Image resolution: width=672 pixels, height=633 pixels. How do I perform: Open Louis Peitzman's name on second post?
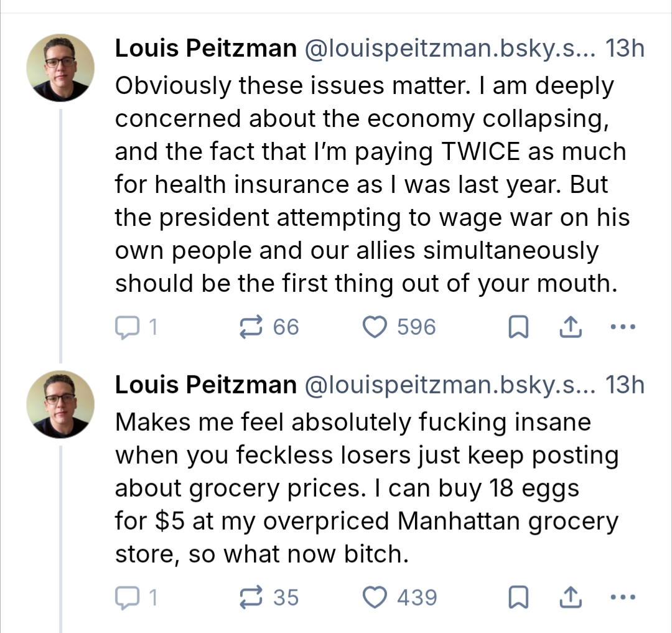point(205,385)
